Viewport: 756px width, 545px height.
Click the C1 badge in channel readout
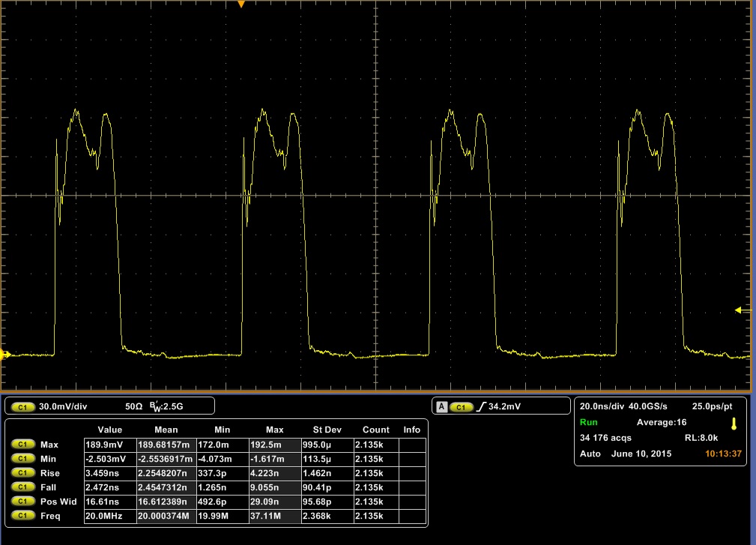point(22,406)
